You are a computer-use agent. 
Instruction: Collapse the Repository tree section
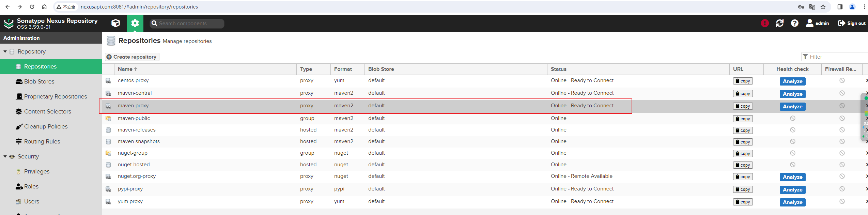tap(5, 51)
